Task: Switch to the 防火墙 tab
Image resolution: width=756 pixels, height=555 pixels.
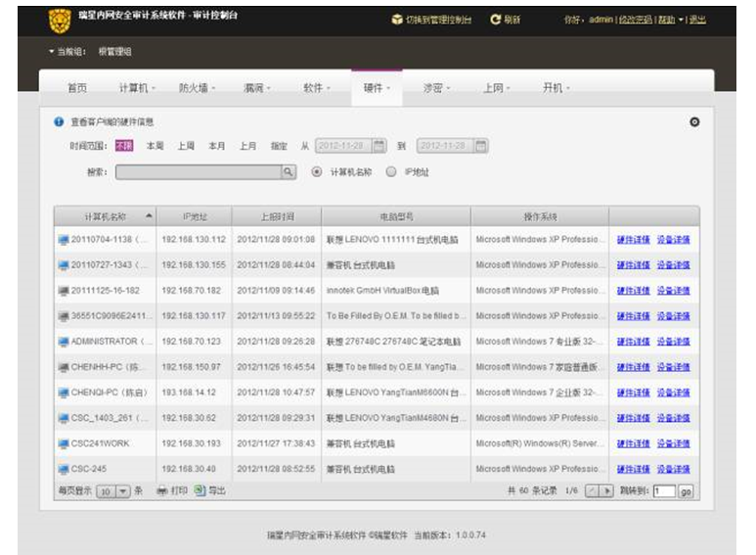Action: click(x=197, y=88)
